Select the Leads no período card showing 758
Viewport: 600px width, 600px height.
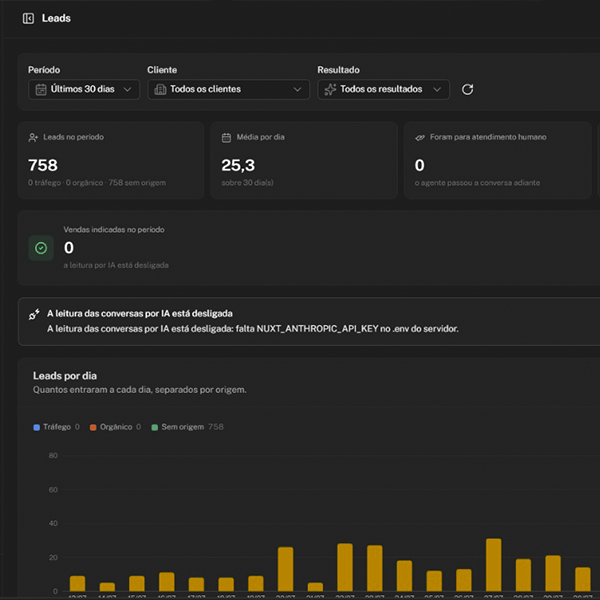point(111,160)
